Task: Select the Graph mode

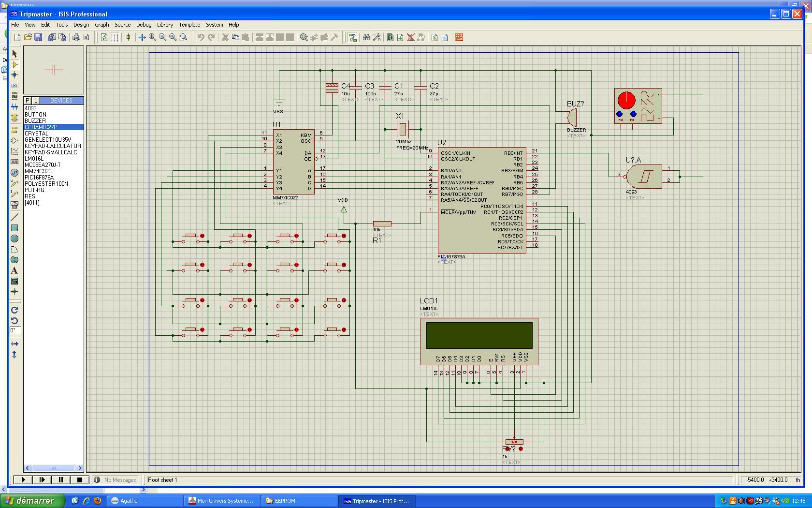Action: pyautogui.click(x=14, y=151)
